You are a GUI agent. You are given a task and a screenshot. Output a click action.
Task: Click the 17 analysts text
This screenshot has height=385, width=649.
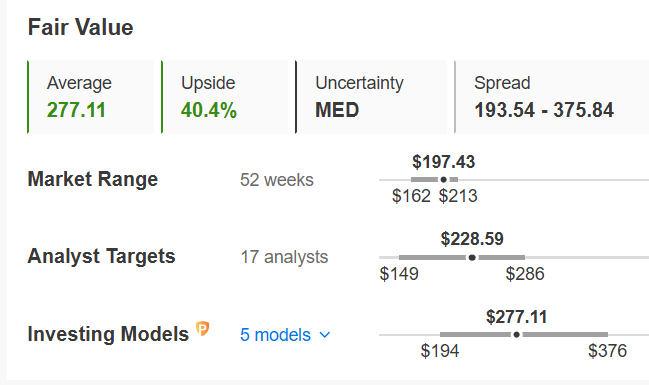click(x=284, y=257)
